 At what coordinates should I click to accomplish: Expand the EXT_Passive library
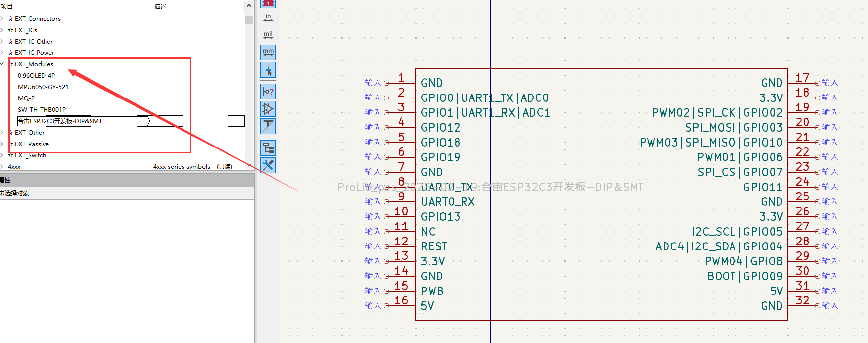tap(2, 144)
